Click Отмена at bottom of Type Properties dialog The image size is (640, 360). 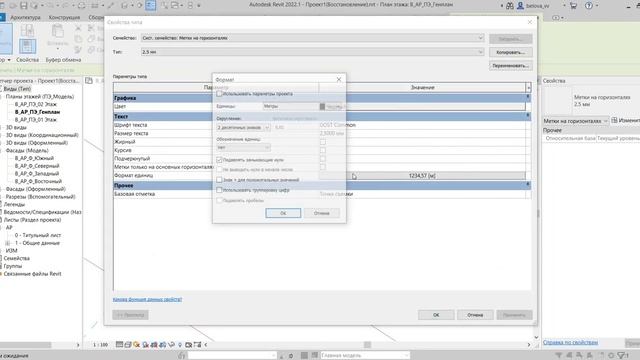tap(475, 315)
